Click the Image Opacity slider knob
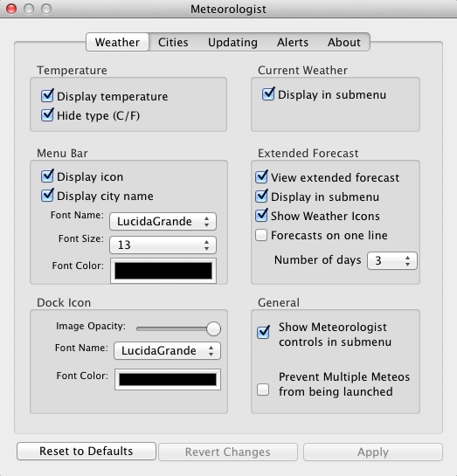The image size is (457, 476). click(x=213, y=328)
